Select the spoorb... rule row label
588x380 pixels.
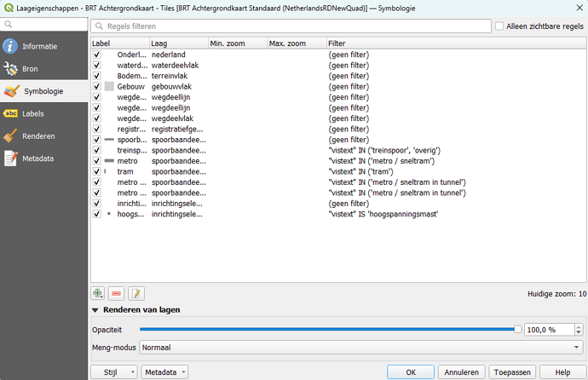click(x=132, y=140)
